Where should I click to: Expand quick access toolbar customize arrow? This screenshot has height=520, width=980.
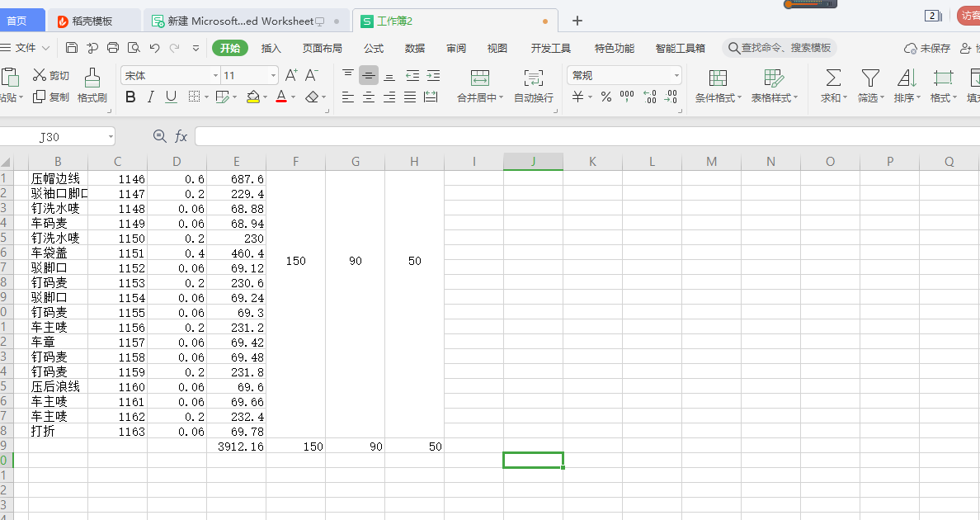point(196,48)
